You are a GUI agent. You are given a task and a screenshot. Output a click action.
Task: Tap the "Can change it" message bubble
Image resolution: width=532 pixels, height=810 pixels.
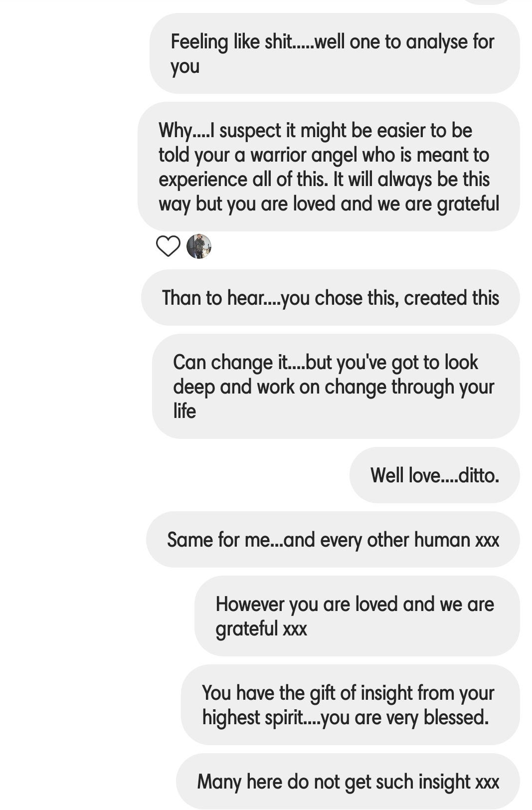[x=336, y=386]
